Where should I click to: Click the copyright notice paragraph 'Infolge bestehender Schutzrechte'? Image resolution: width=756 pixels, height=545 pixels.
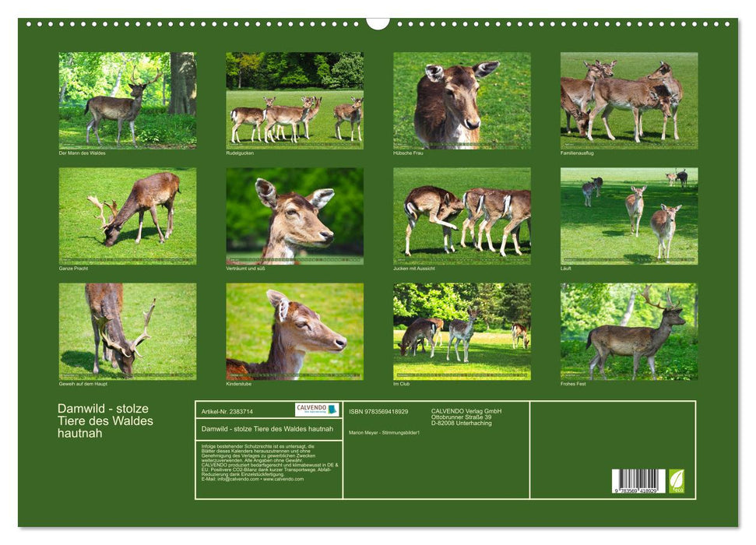pos(270,462)
